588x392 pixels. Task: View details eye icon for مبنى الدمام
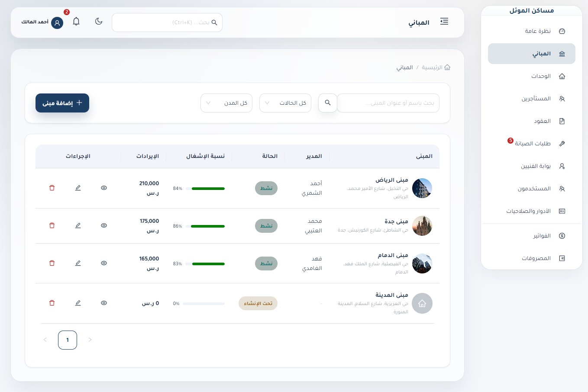pyautogui.click(x=104, y=263)
